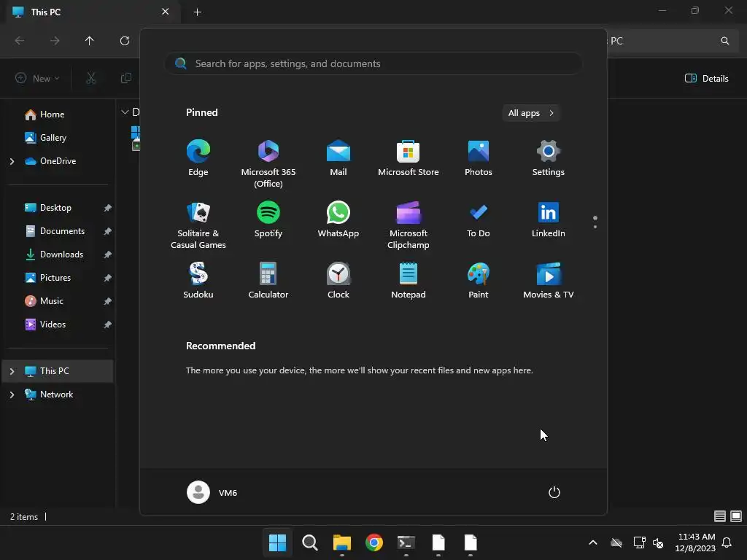Unpin Music using its pin icon

[x=108, y=301]
